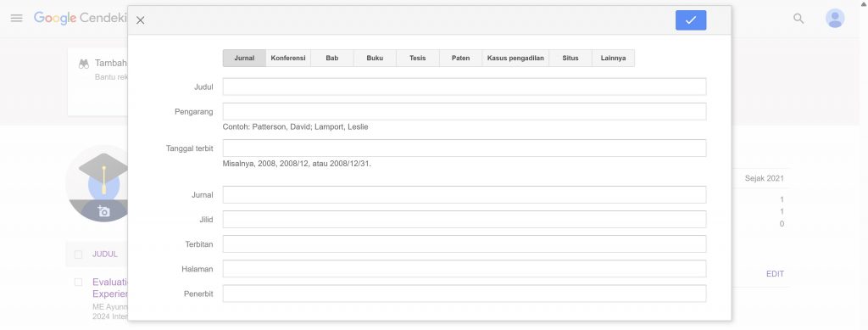The width and height of the screenshot is (868, 330).
Task: Switch to the Konferensi tab
Action: (x=288, y=59)
